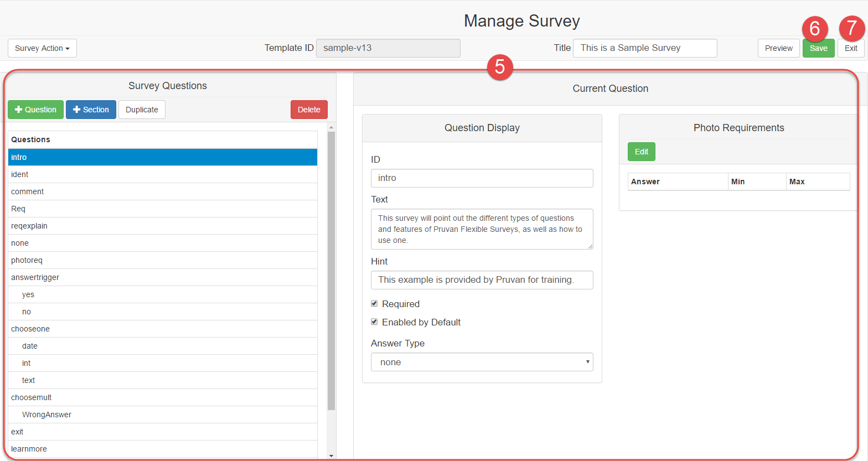Preview the survey
Screen dimensions: 868x461
778,48
